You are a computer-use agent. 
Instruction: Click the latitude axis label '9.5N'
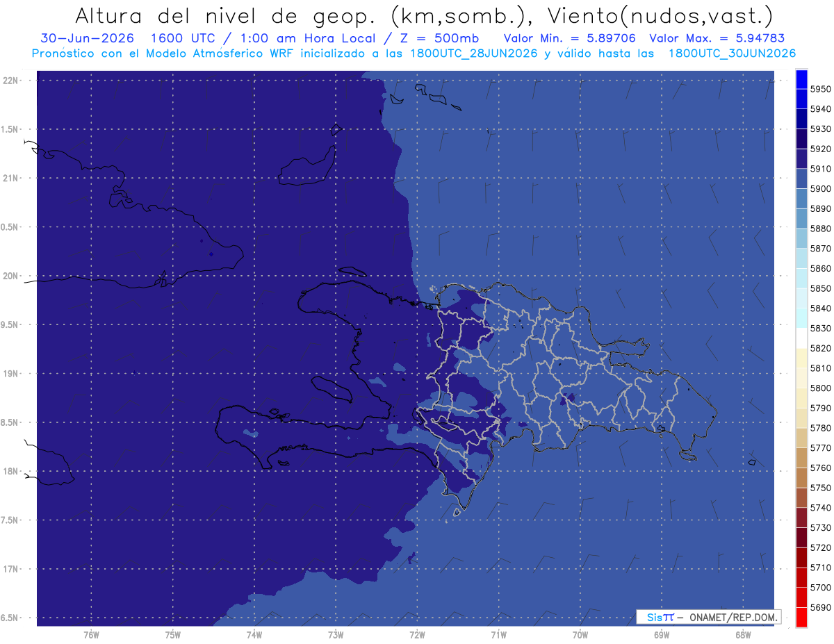coord(10,325)
